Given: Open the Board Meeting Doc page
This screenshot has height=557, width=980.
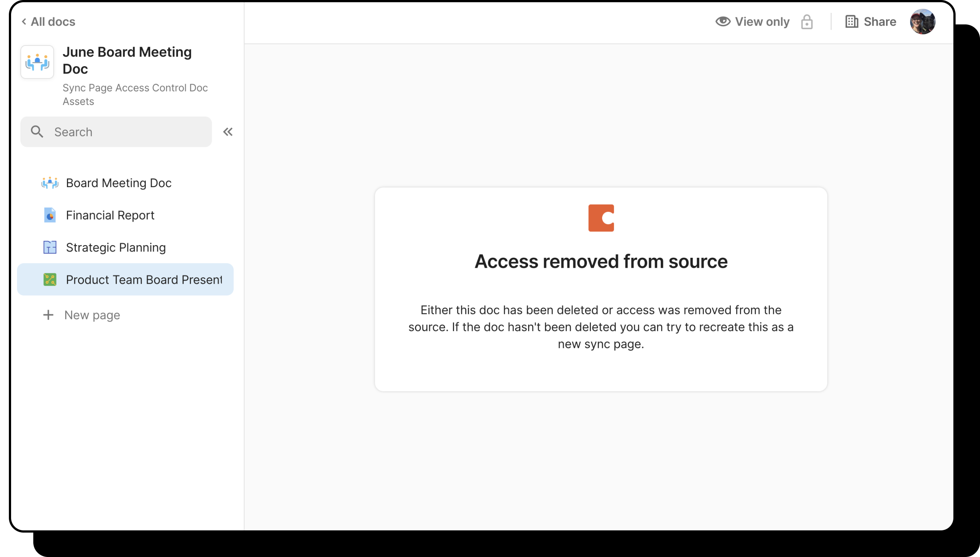Looking at the screenshot, I should (119, 183).
